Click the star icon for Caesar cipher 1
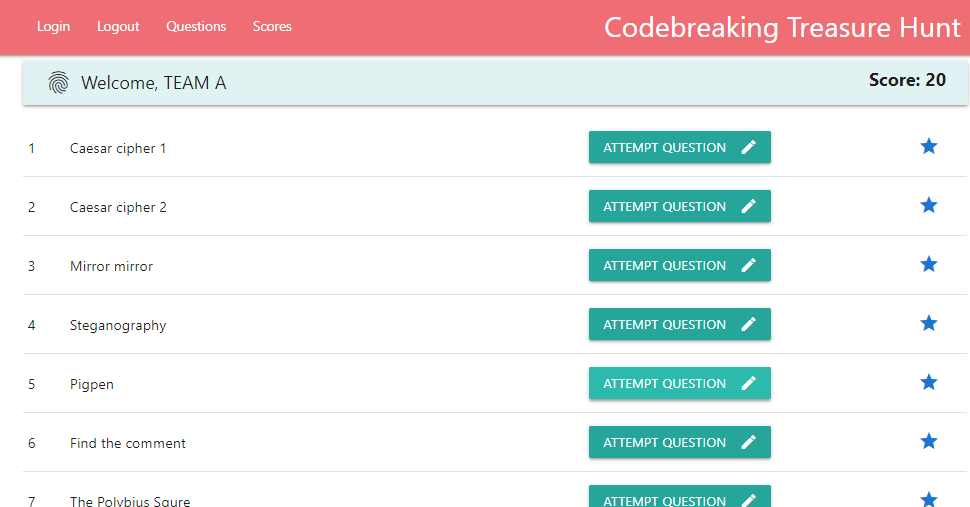The height and width of the screenshot is (507, 970). coord(929,147)
